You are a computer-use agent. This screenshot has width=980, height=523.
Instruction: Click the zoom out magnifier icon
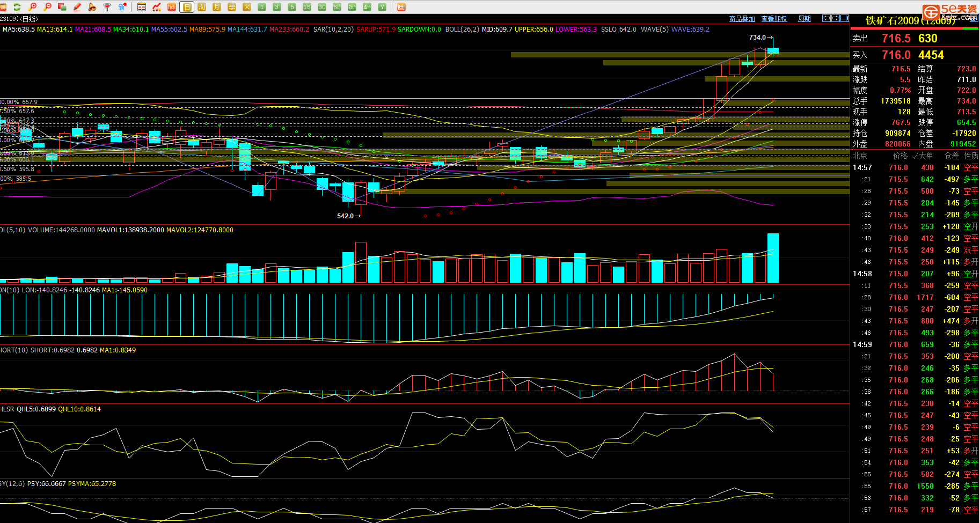pyautogui.click(x=48, y=7)
